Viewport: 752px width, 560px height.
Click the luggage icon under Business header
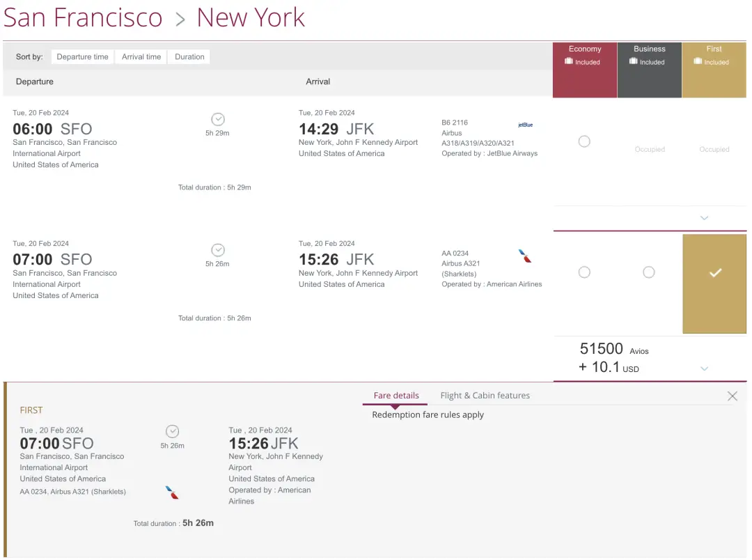[x=633, y=62]
